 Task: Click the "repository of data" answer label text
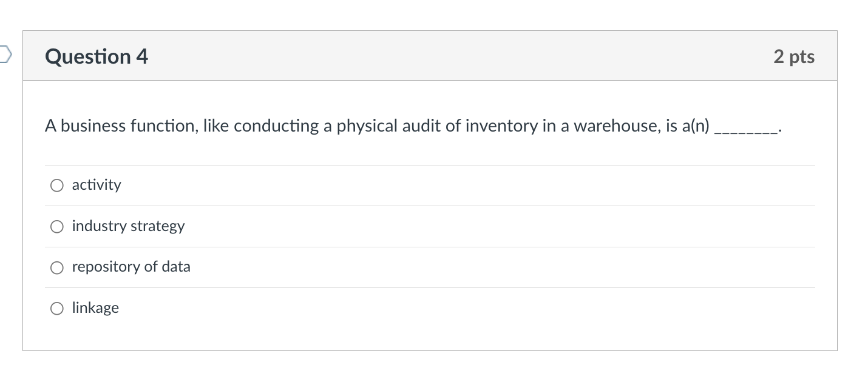[x=131, y=267]
